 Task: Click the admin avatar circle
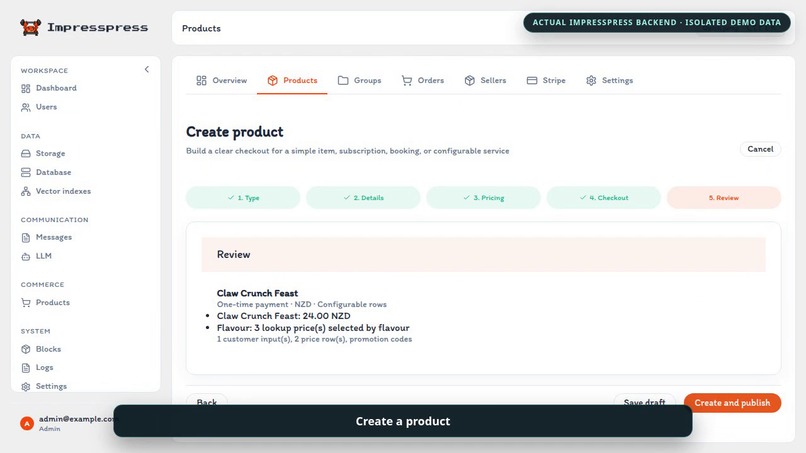tap(27, 423)
